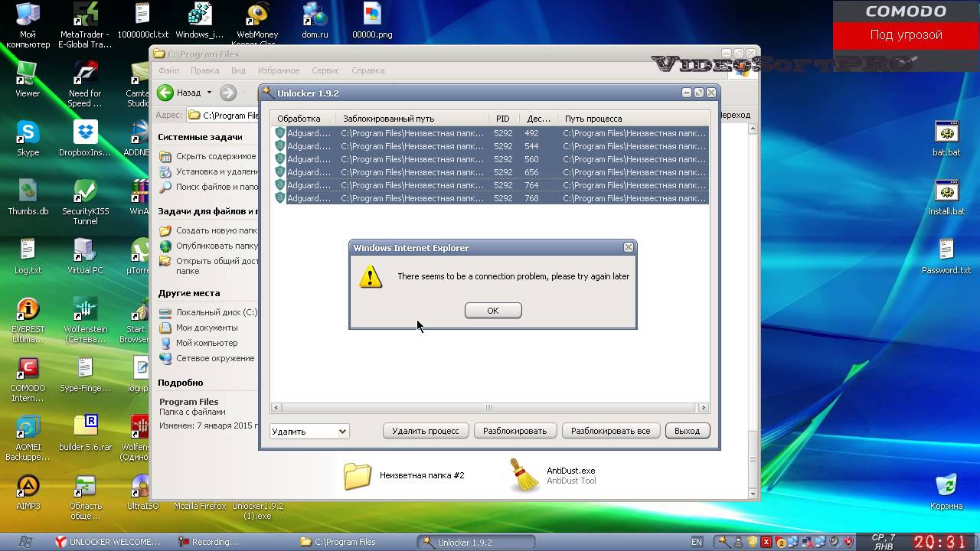Click the Системные задачи panel header
The width and height of the screenshot is (980, 551).
pos(200,137)
